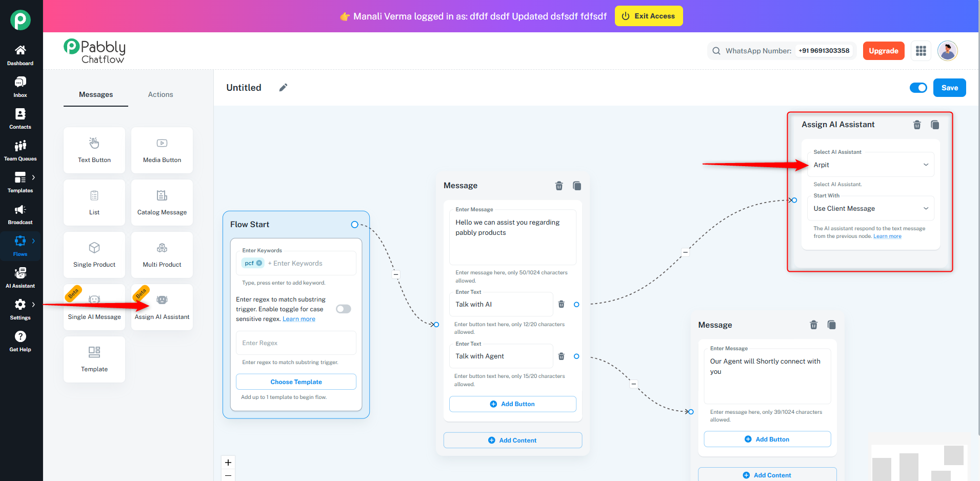Enable the case sensitive regex toggle
The width and height of the screenshot is (980, 481).
[344, 309]
